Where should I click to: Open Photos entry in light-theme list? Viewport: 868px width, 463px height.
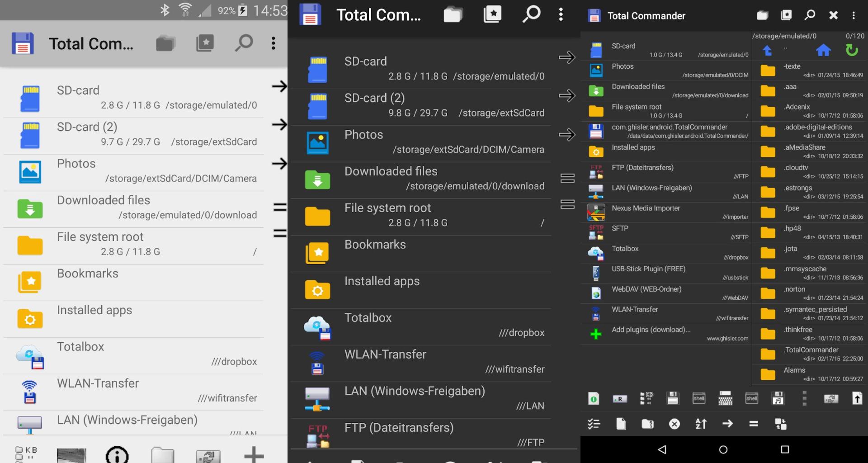(133, 172)
